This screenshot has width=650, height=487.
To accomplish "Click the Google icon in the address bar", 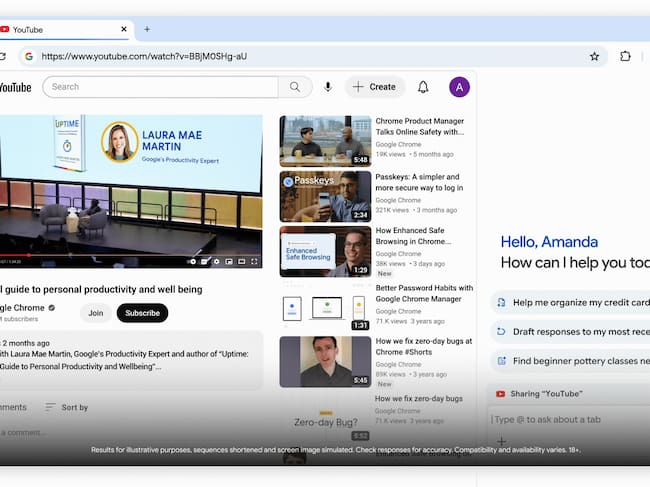I will 29,56.
